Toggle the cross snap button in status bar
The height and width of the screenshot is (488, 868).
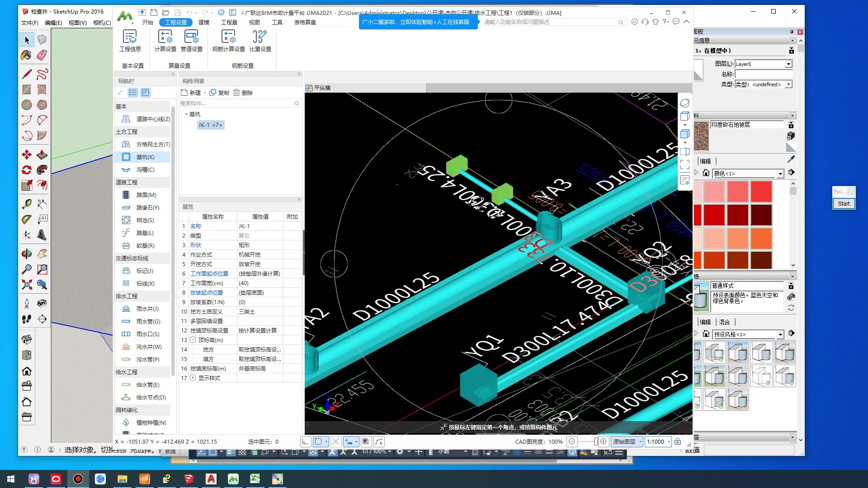(x=335, y=441)
